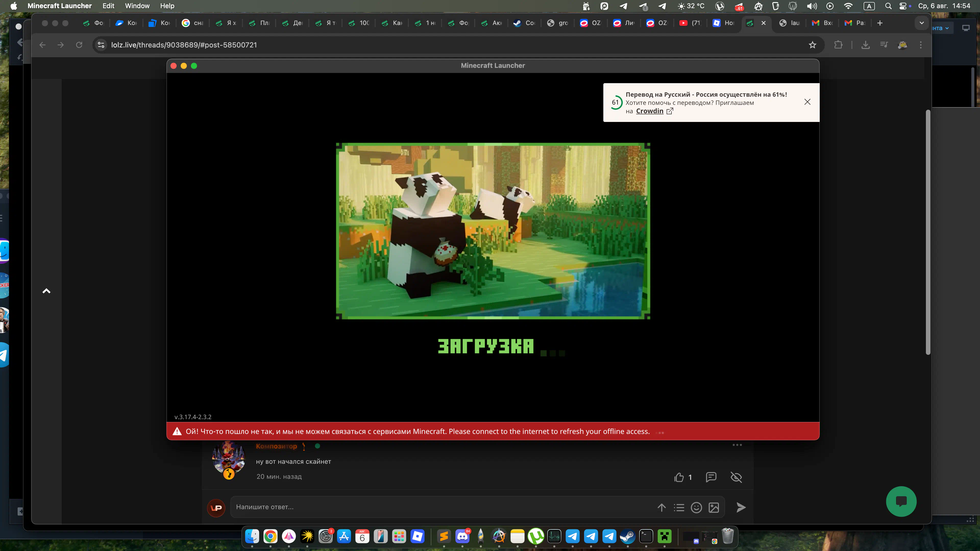Open Chrome three-dot menu
The height and width of the screenshot is (551, 980).
pyautogui.click(x=921, y=45)
